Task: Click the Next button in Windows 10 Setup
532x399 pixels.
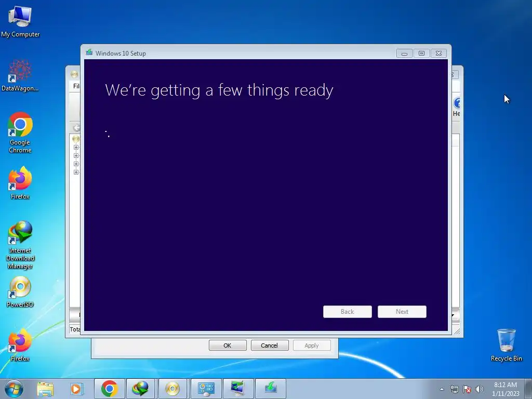Action: pos(402,312)
